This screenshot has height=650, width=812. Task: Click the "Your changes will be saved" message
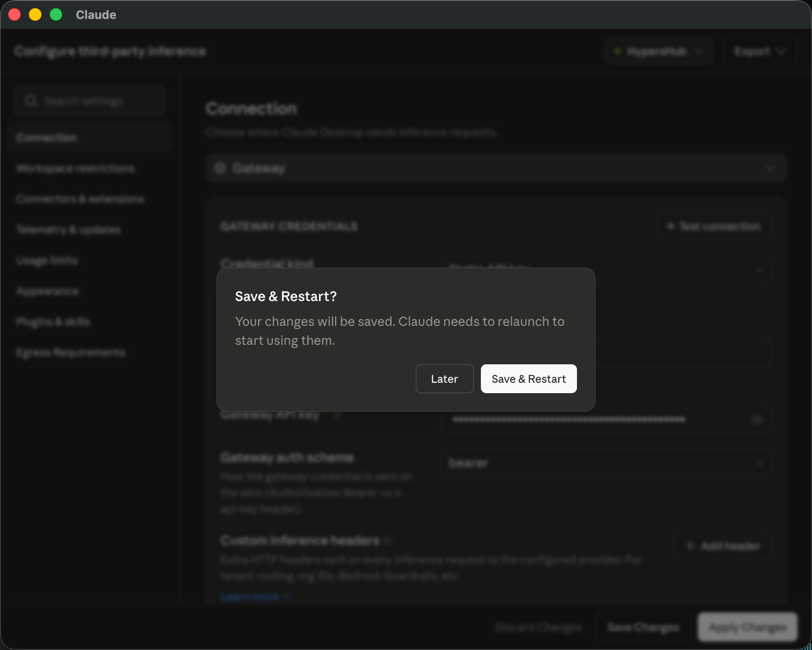[400, 331]
